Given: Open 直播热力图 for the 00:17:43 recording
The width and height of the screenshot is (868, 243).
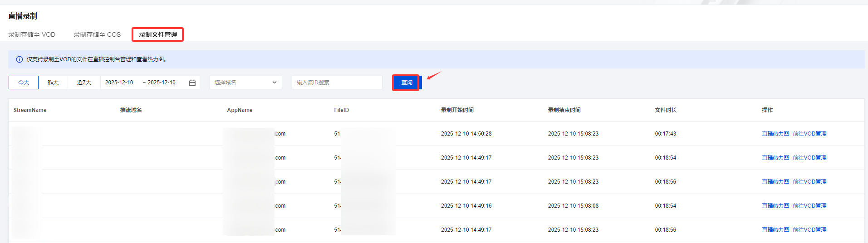Looking at the screenshot, I should (775, 134).
